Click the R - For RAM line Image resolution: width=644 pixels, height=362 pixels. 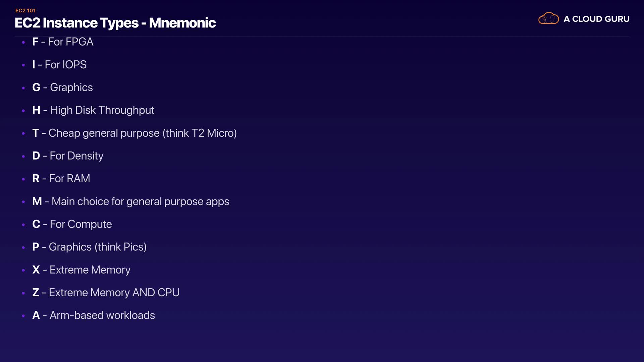[x=61, y=179]
